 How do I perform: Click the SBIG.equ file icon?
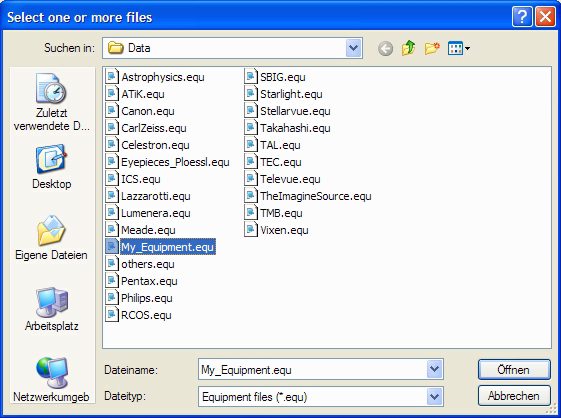(x=250, y=77)
